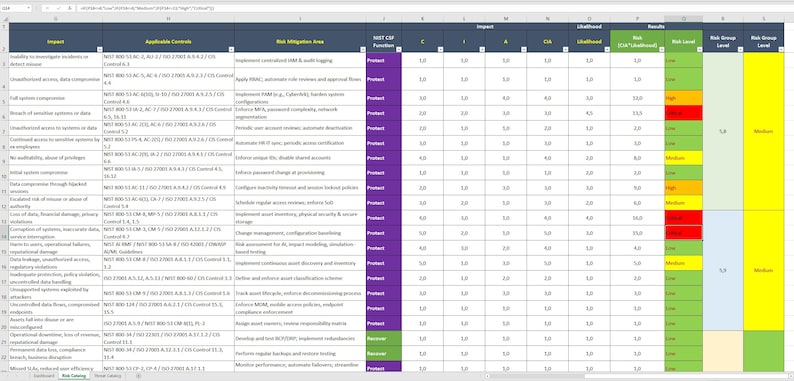Click the Insert Function fx icon
Image resolution: width=794 pixels, height=381 pixels.
69,9
